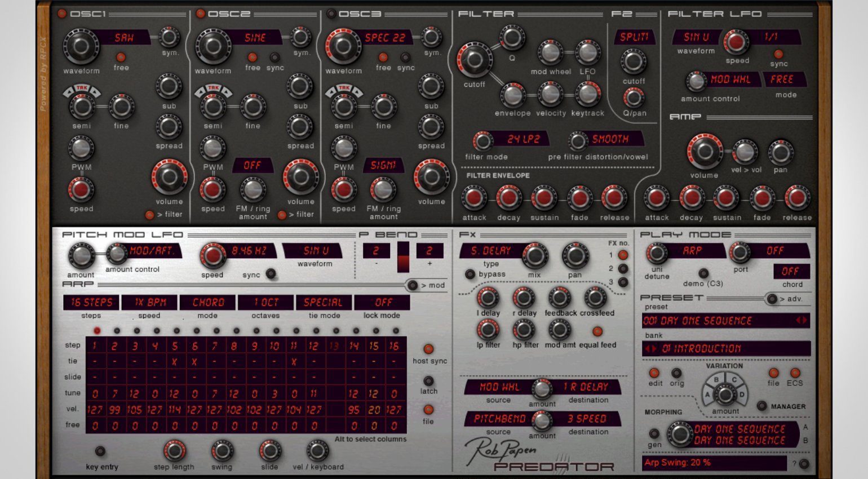Click the morphing gen button
868x479 pixels.
click(654, 434)
